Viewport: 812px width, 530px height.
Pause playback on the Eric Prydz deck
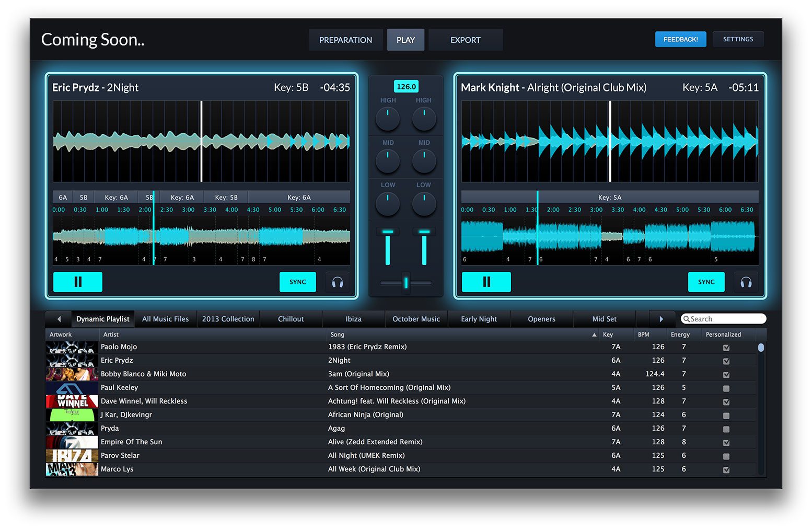pos(77,282)
